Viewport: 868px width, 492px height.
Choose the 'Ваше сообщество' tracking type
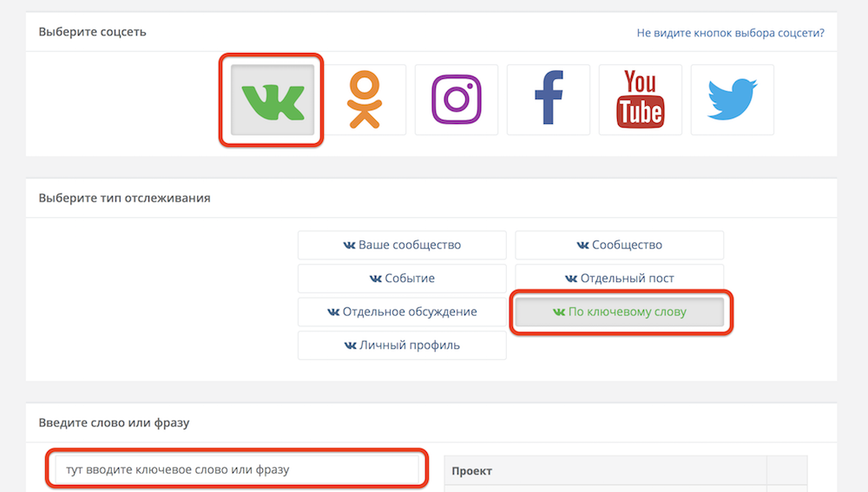click(x=402, y=246)
